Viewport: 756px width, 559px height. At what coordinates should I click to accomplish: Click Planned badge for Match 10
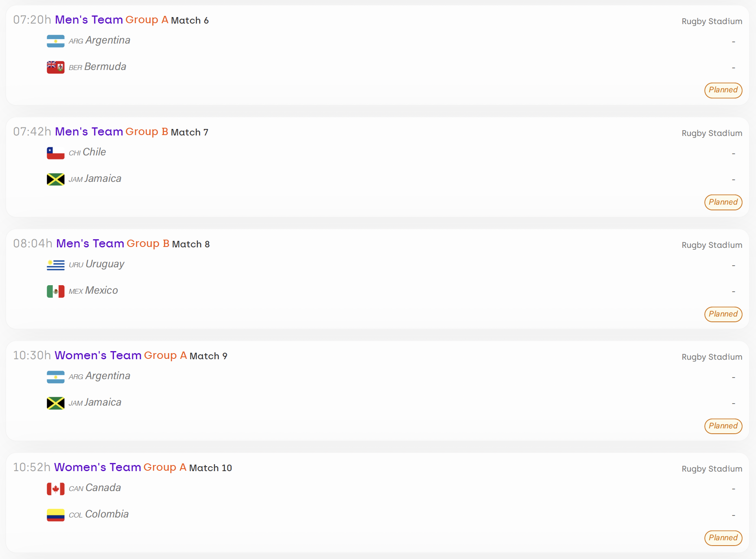[x=723, y=538]
